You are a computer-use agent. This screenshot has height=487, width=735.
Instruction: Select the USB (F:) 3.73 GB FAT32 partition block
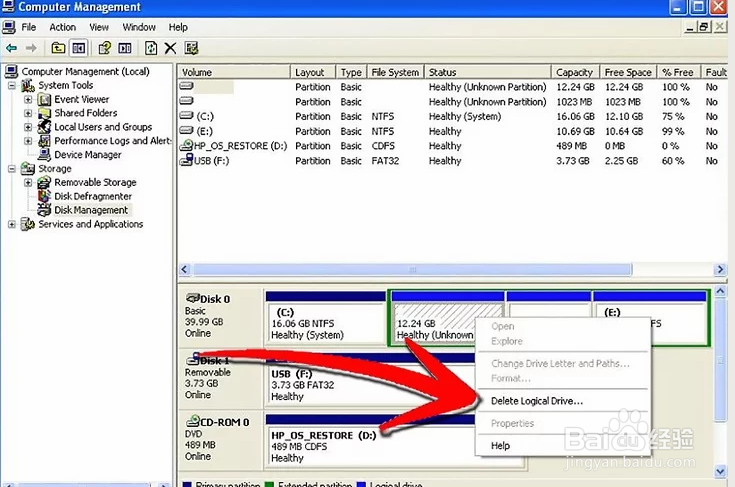click(x=370, y=380)
